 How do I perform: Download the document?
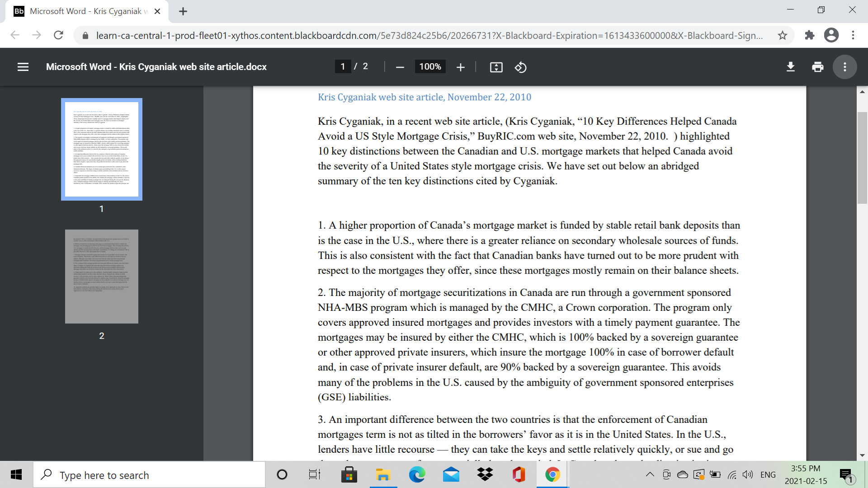tap(790, 67)
